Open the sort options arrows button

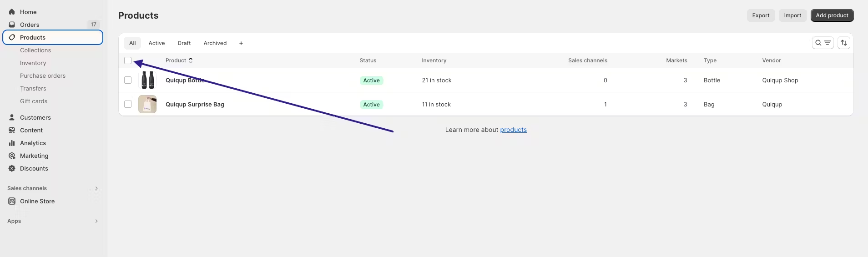(844, 43)
